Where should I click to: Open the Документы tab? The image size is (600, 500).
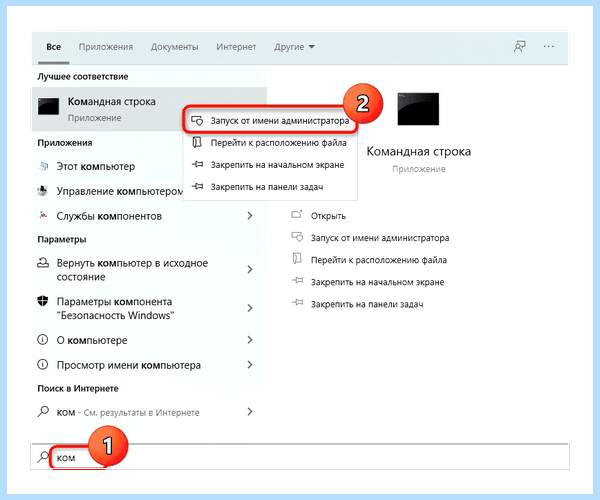tap(174, 47)
